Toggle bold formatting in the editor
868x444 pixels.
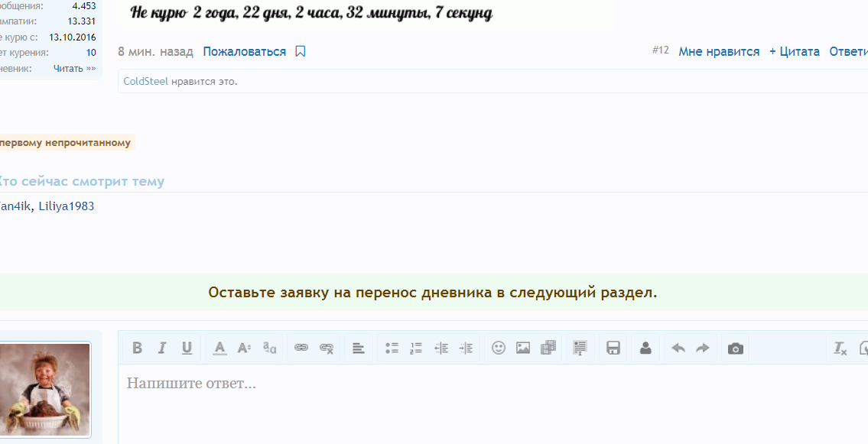138,348
